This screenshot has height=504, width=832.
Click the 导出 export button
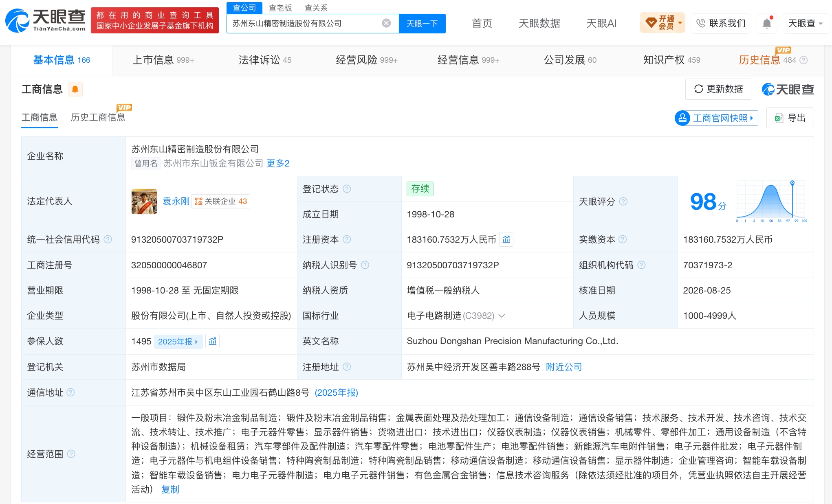point(790,118)
